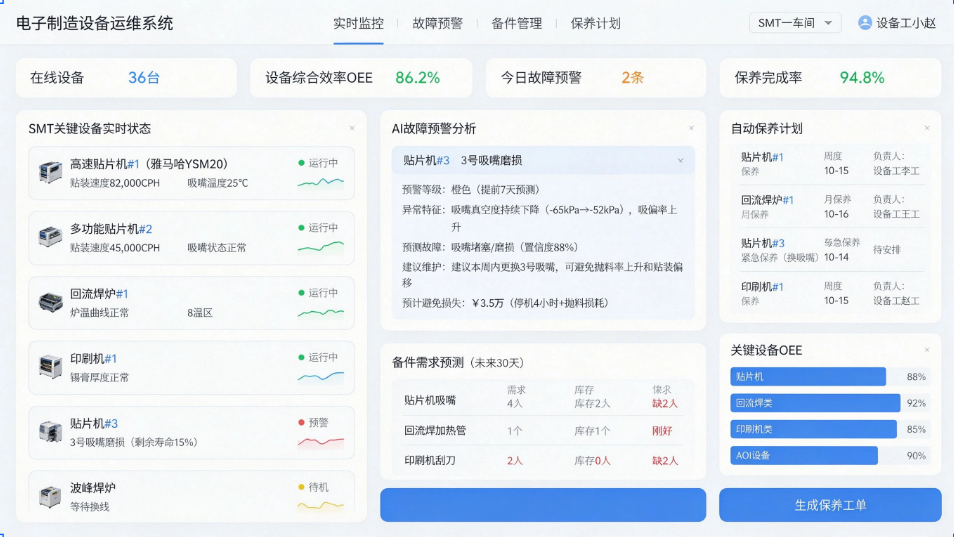Click the 回流焊加热管 spare part row

tap(543, 431)
